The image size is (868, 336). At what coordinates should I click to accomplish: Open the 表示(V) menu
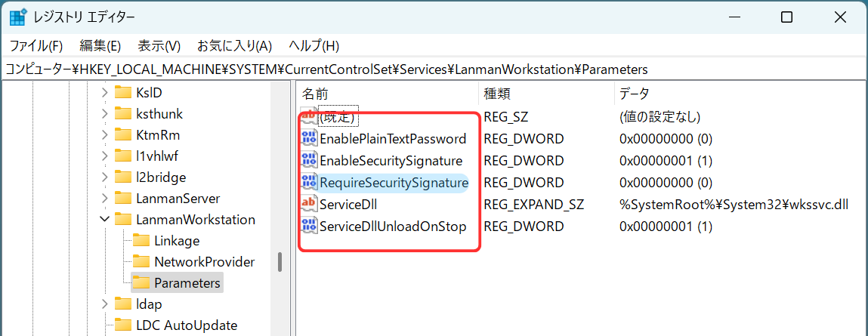point(159,45)
